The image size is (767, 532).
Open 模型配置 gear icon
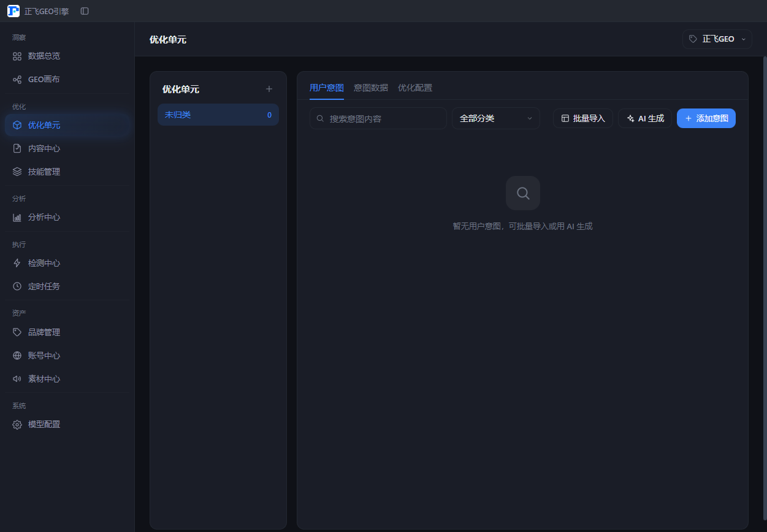point(17,424)
